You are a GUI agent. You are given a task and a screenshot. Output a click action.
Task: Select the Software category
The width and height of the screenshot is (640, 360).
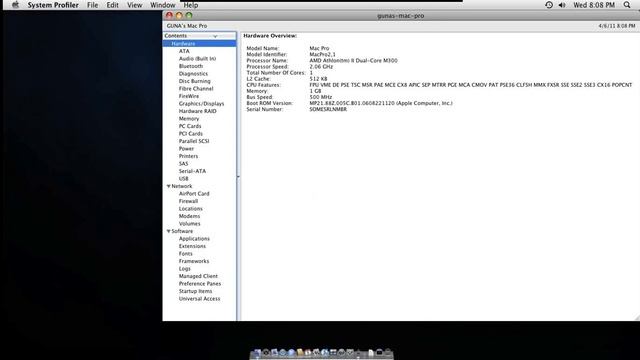coord(182,231)
